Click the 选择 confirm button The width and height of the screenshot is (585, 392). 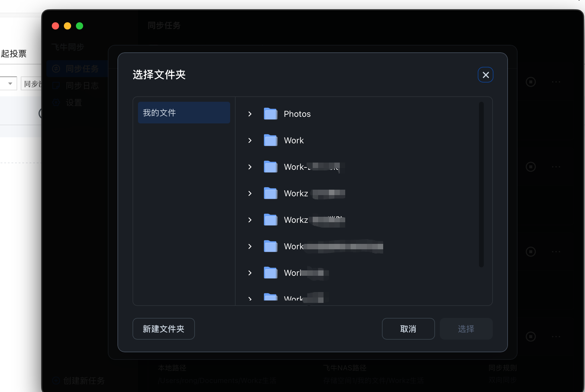pos(466,329)
